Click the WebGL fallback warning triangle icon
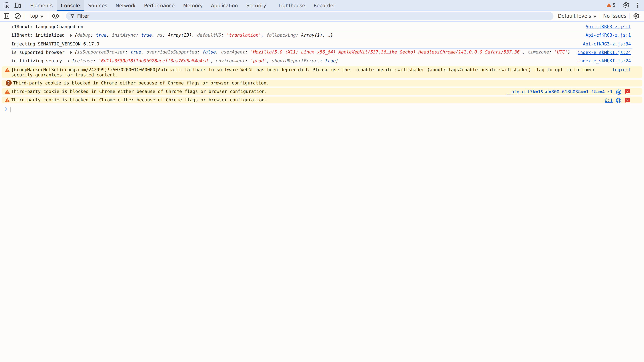Viewport: 644px width, 362px height. [7, 70]
